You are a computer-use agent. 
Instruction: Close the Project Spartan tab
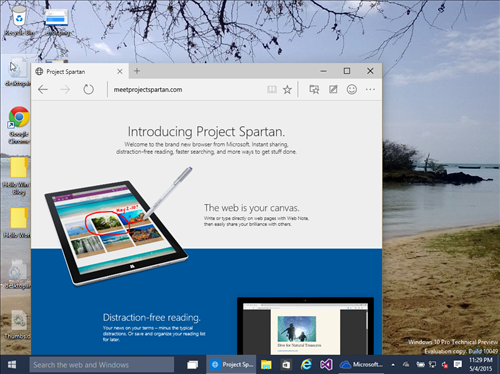[x=120, y=71]
